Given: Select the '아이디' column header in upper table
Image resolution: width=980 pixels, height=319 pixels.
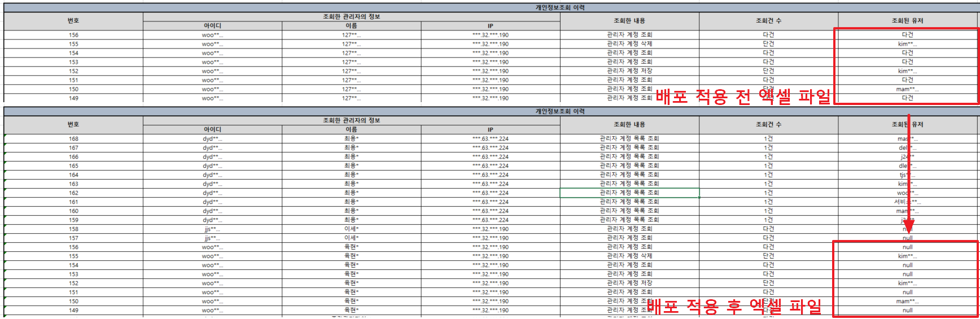Looking at the screenshot, I should pos(212,26).
